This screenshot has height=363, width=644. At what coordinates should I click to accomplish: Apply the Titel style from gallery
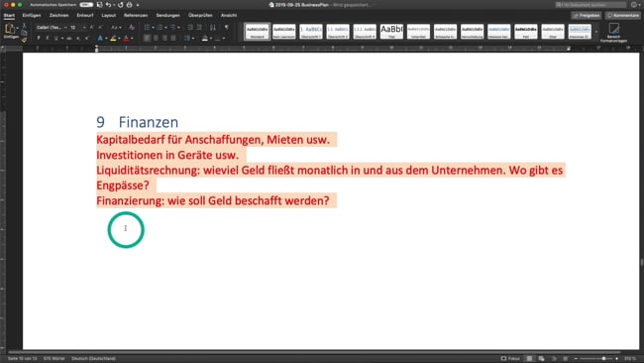tap(391, 32)
